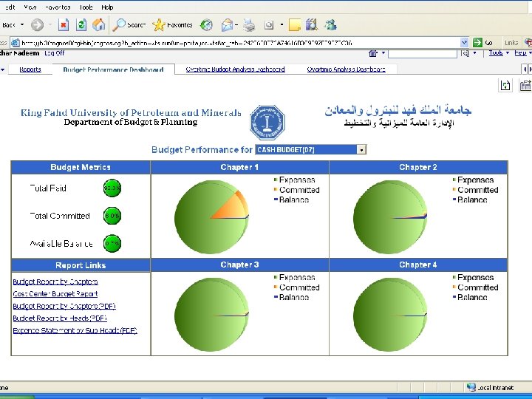Expand the portal search options arrow
This screenshot has height=399, width=532.
474,53
